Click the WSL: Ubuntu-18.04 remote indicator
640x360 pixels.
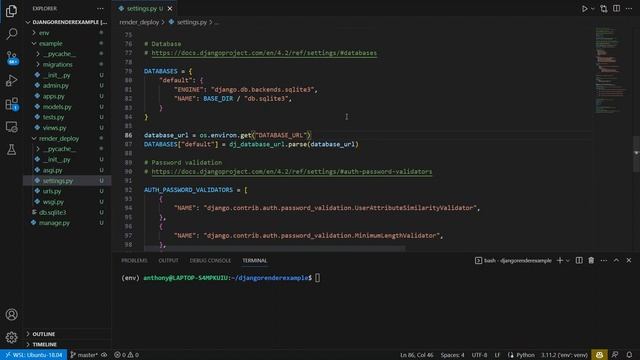[33, 355]
